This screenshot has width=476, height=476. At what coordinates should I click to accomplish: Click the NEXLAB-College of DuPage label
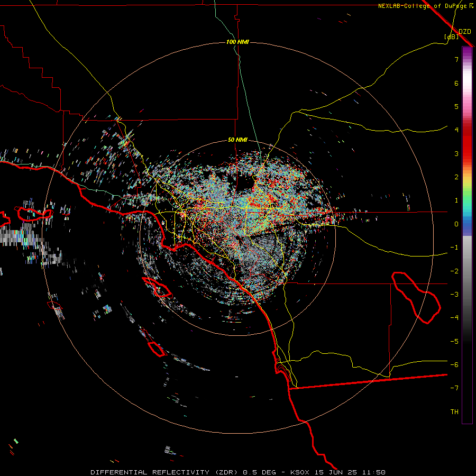tap(422, 6)
